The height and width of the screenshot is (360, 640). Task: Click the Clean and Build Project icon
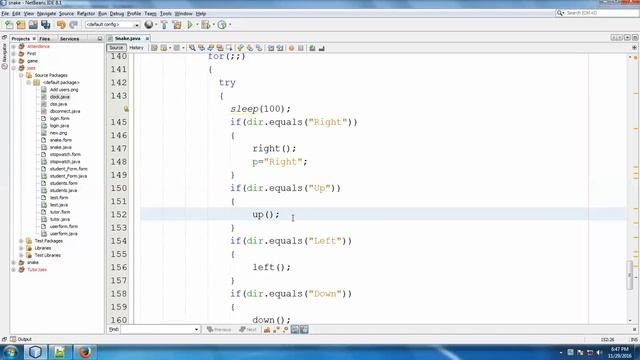pos(177,25)
